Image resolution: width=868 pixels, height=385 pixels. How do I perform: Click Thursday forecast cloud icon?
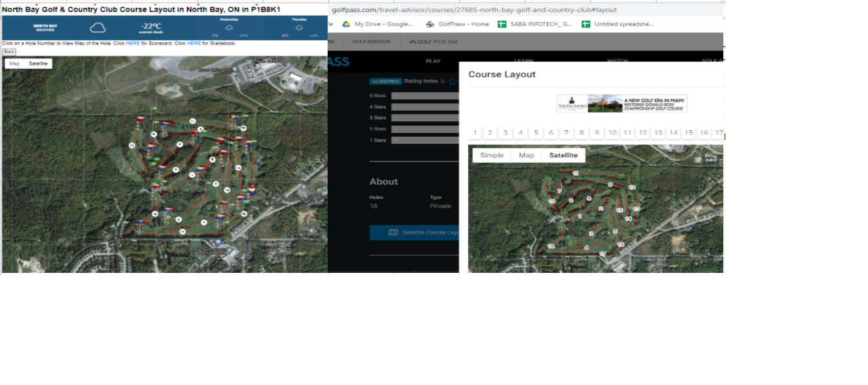299,28
